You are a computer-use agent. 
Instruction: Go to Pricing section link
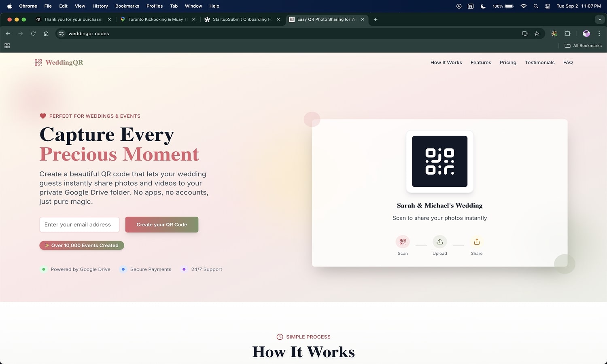click(x=508, y=62)
